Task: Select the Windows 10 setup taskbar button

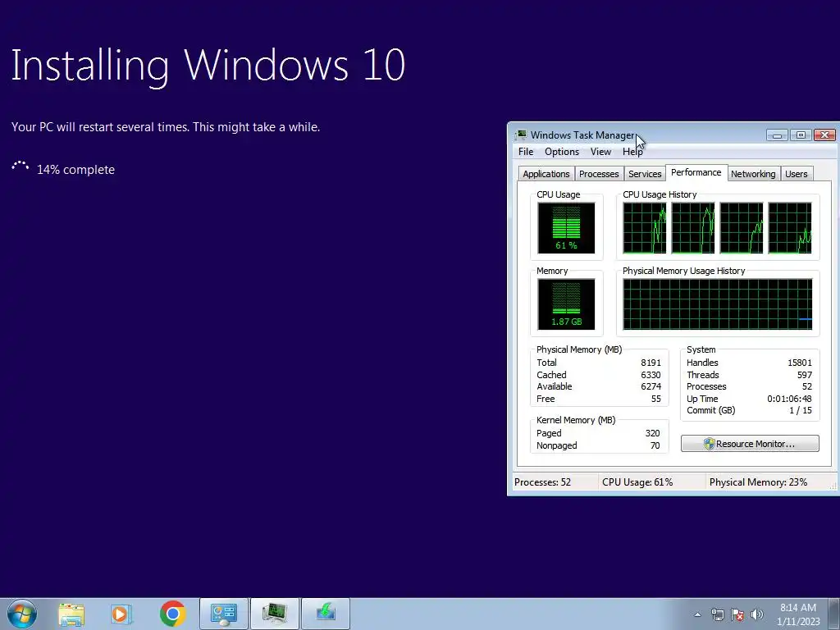Action: (x=325, y=614)
